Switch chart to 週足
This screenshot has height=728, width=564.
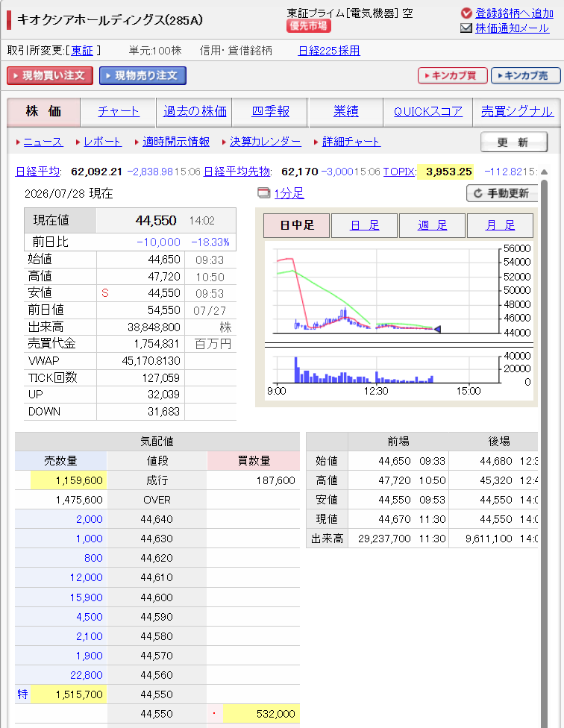(432, 226)
